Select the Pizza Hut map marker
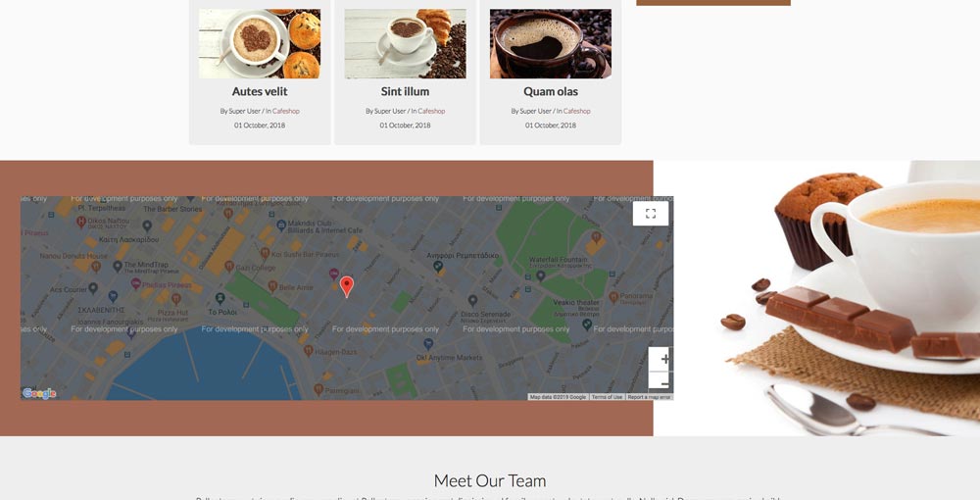This screenshot has height=500, width=980. (176, 299)
